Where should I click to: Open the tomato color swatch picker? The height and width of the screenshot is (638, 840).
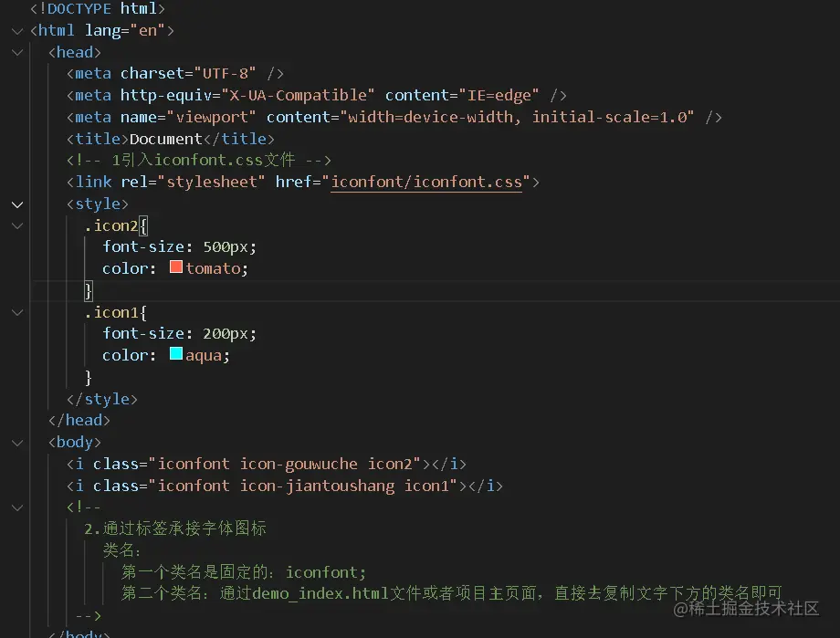tap(175, 267)
